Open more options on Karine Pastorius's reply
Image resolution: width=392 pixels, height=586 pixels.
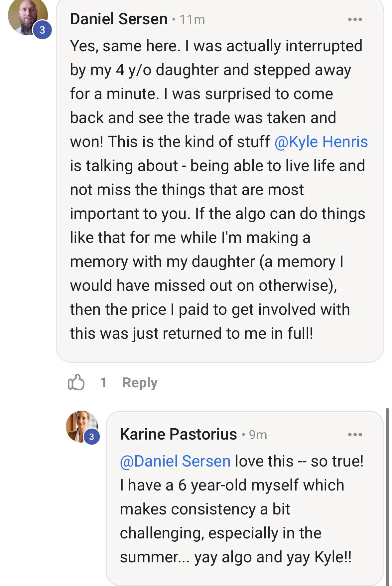click(355, 435)
